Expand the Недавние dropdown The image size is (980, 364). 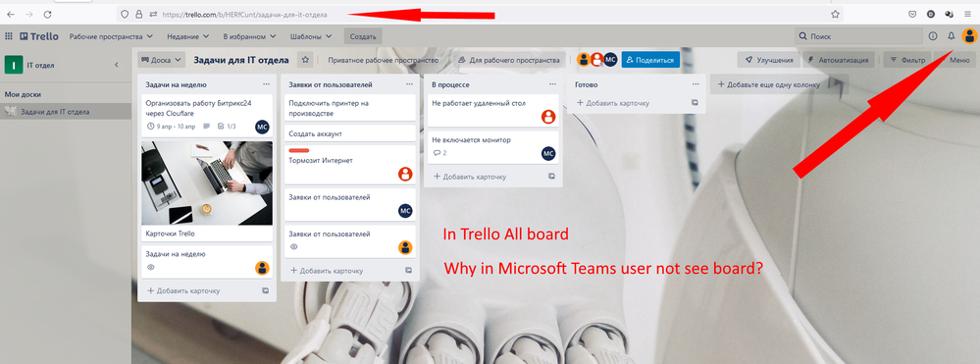click(x=187, y=36)
